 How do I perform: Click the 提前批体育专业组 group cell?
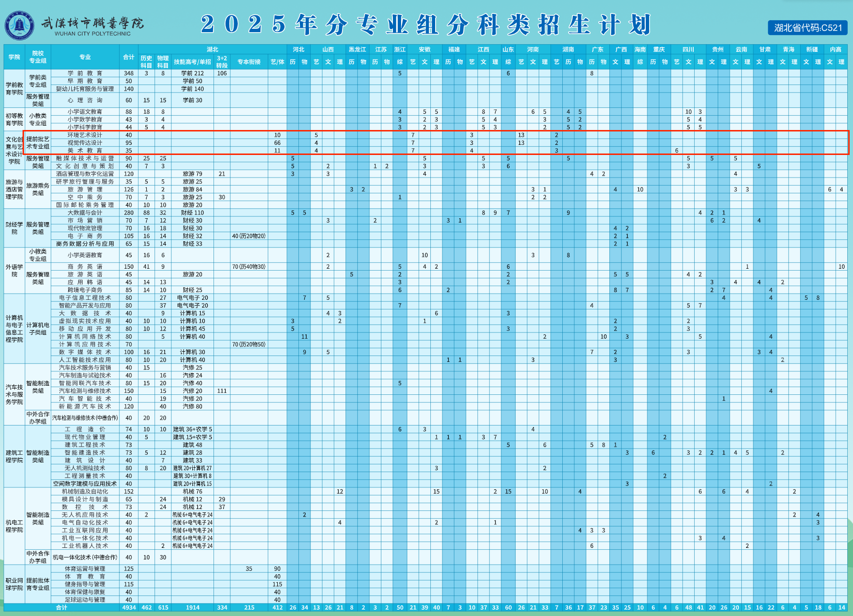[38, 584]
